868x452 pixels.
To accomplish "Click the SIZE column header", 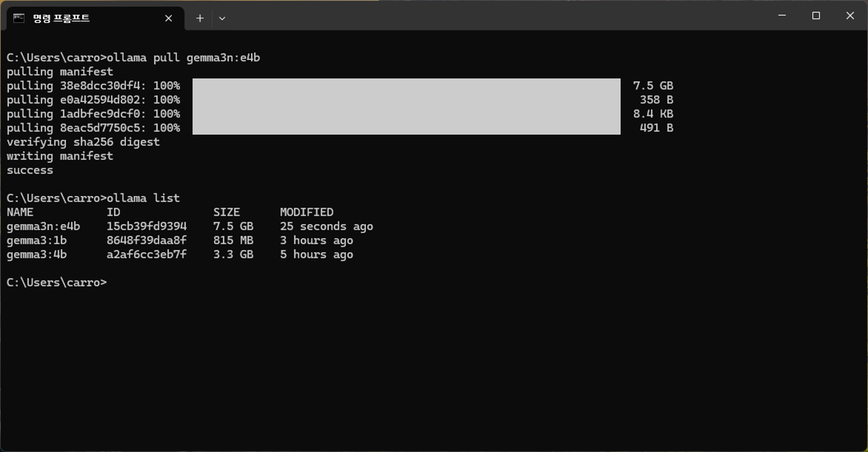I will [x=227, y=212].
